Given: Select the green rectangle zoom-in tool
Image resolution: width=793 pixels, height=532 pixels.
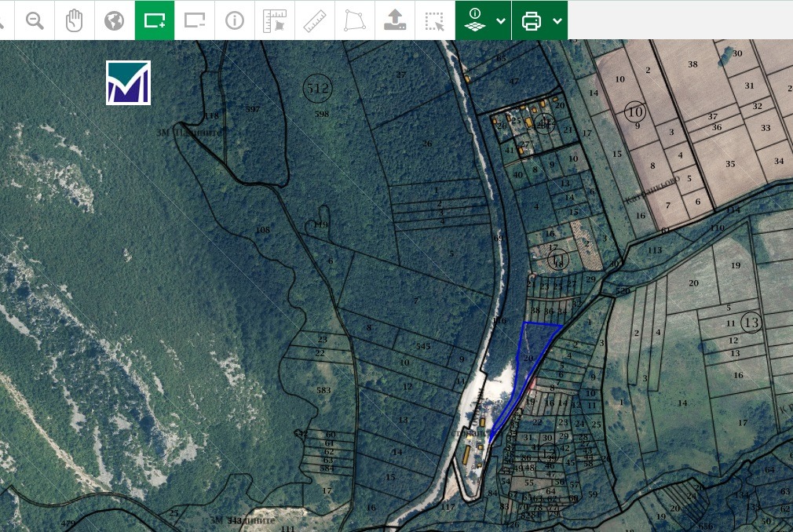Looking at the screenshot, I should (155, 20).
